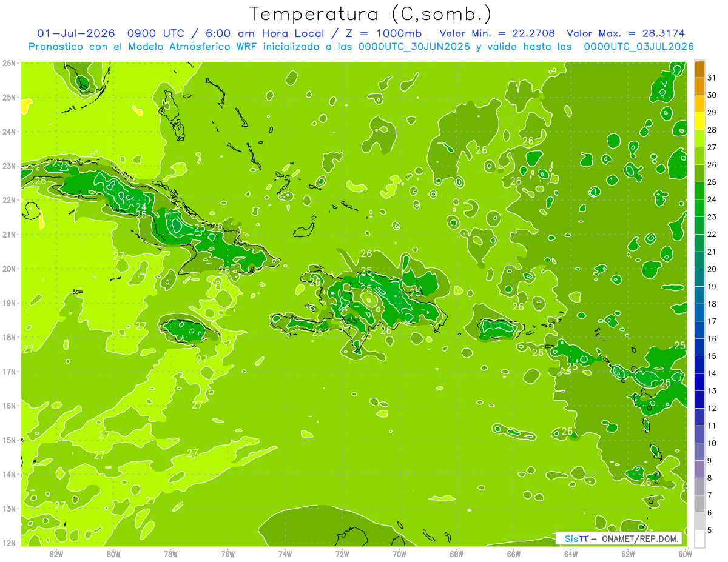
Task: Click the yellow patch near 25N west edge
Action: click(x=25, y=106)
